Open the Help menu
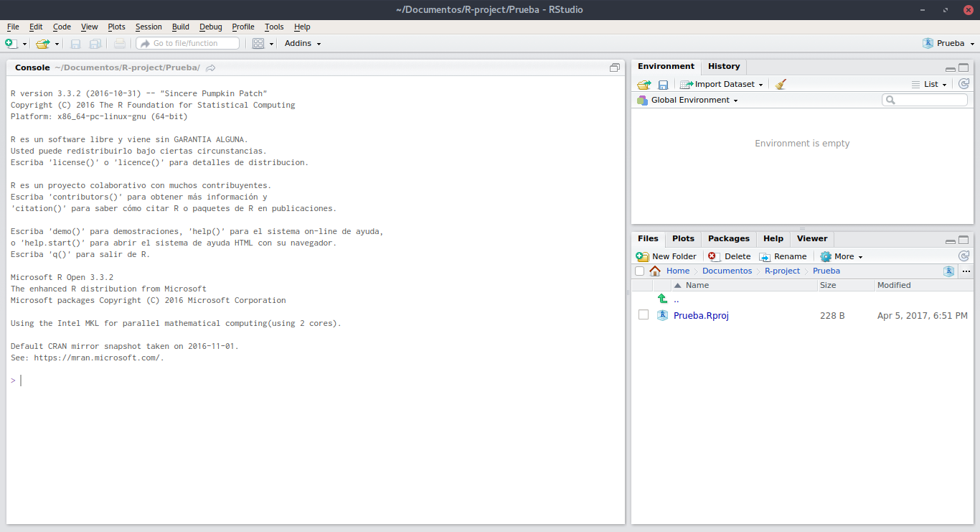 302,27
